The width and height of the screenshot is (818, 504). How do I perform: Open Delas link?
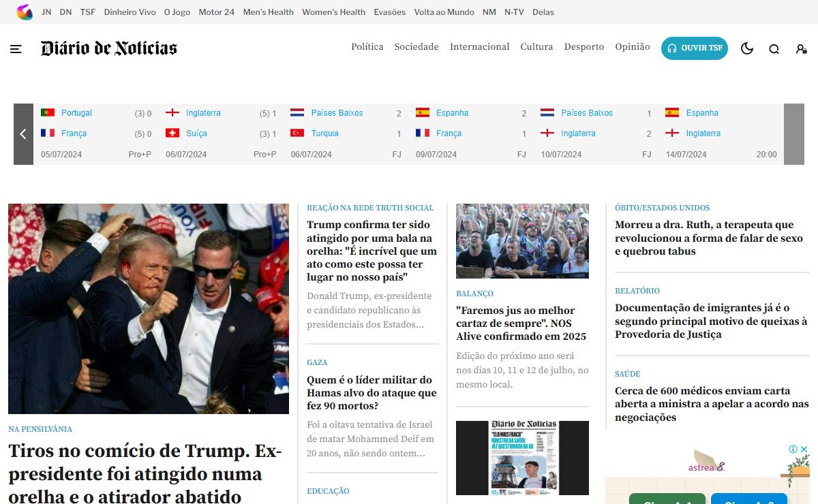point(543,12)
